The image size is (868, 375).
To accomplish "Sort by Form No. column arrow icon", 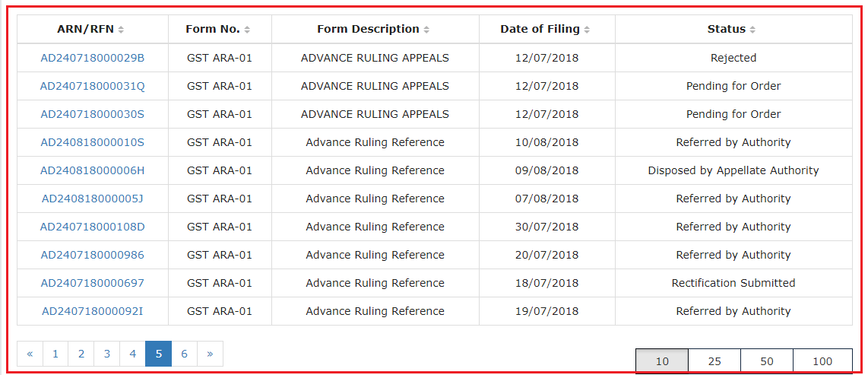I will pos(248,30).
